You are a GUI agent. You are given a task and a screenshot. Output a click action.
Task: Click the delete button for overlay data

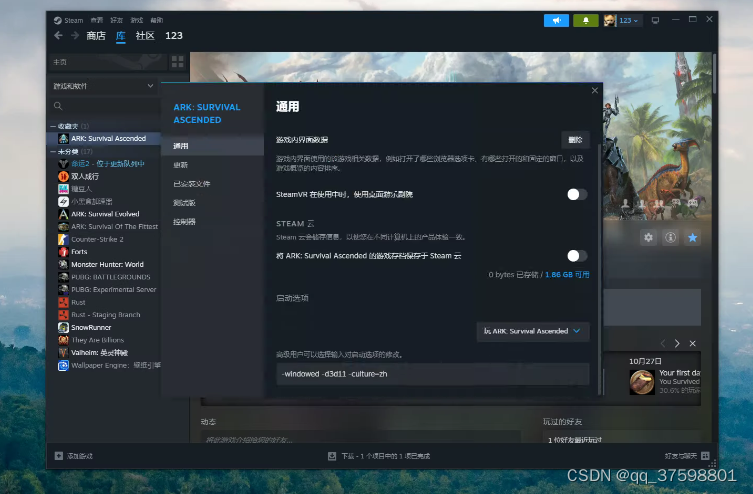click(575, 140)
